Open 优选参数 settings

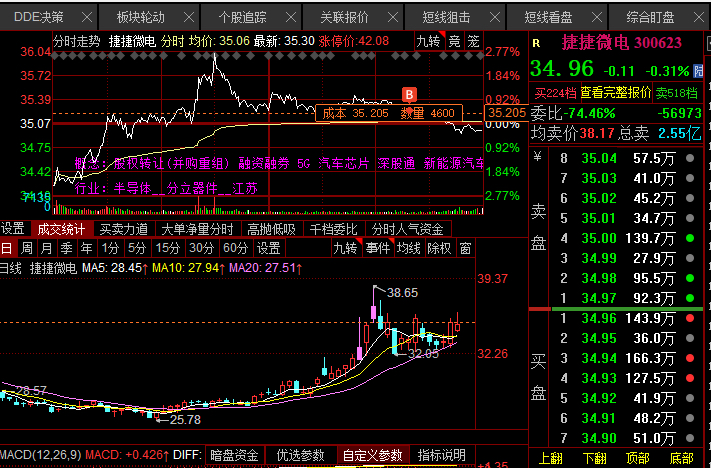[301, 455]
